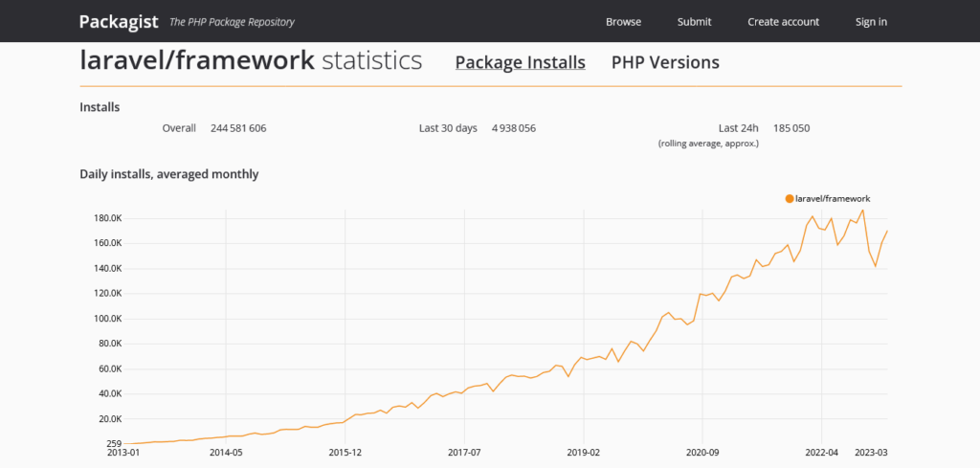980x468 pixels.
Task: Click the 'Daily installs, averaged monthly' heading
Action: point(168,174)
